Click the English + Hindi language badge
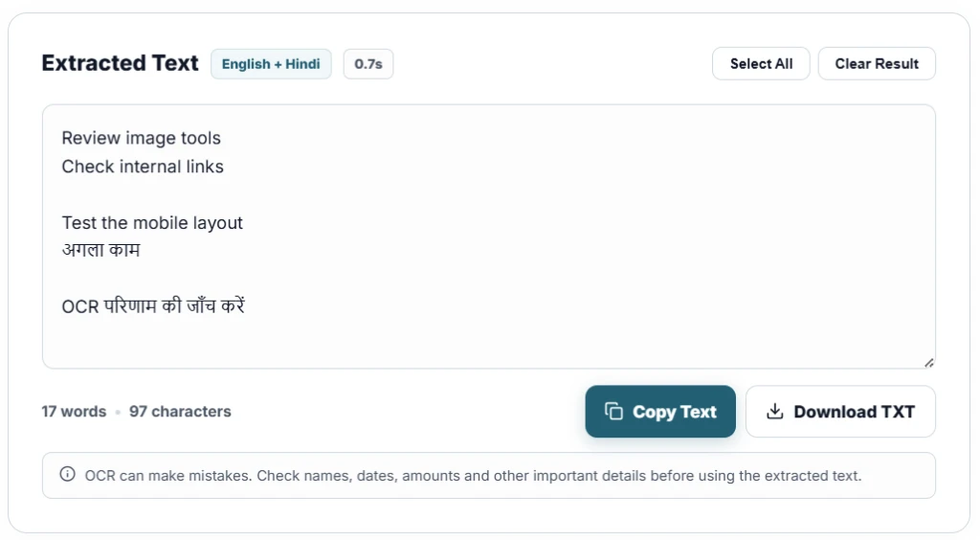This screenshot has width=980, height=540. point(271,64)
